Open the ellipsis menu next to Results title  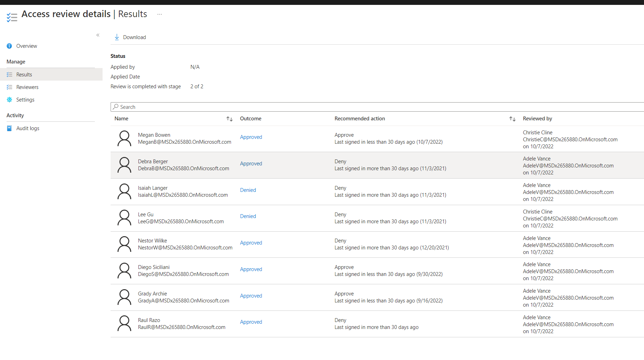coord(159,14)
